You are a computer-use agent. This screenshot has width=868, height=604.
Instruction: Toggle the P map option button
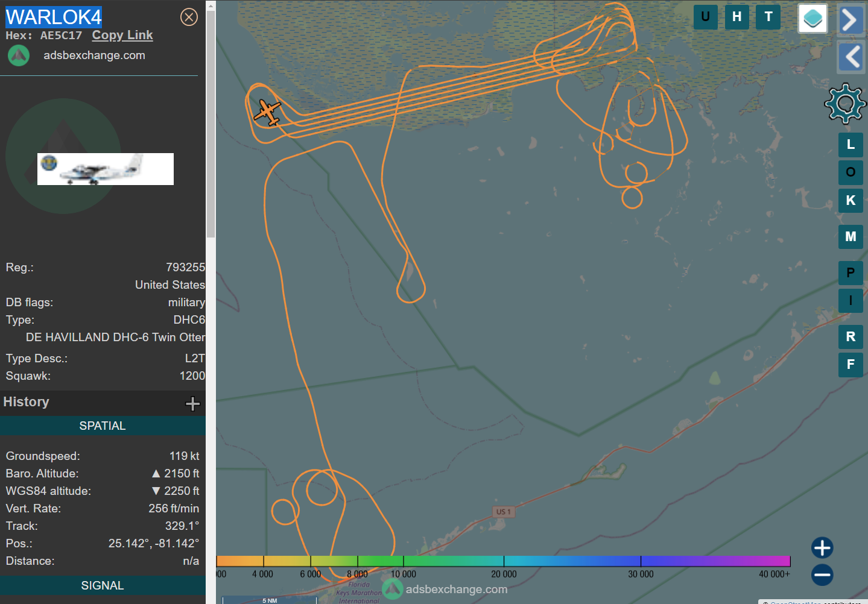(851, 273)
